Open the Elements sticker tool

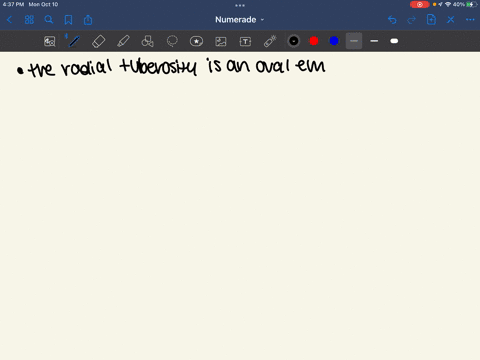point(196,41)
